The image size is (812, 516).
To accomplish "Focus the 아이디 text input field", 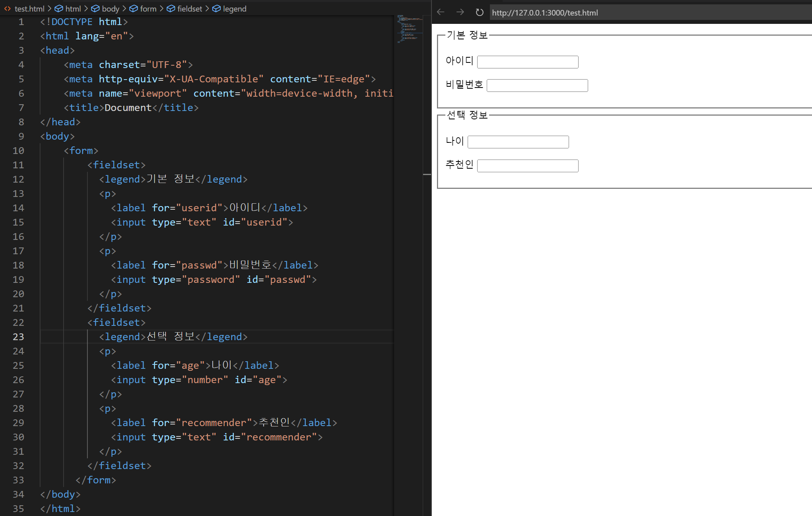I will tap(527, 62).
